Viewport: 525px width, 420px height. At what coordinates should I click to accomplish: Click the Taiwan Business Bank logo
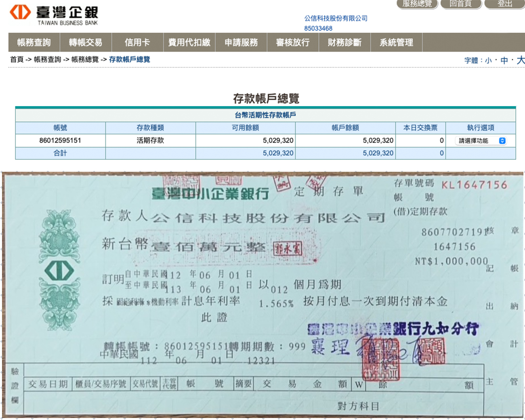(54, 15)
